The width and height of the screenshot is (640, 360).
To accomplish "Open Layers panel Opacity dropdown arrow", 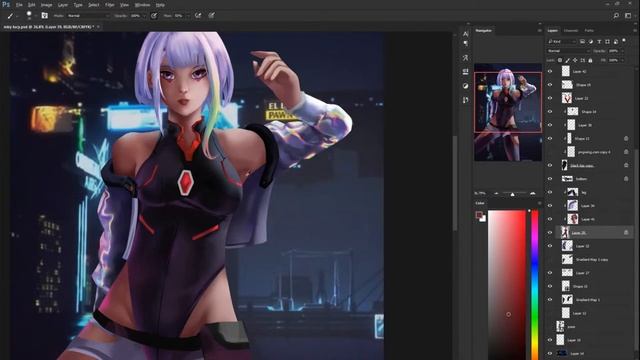I will point(622,51).
